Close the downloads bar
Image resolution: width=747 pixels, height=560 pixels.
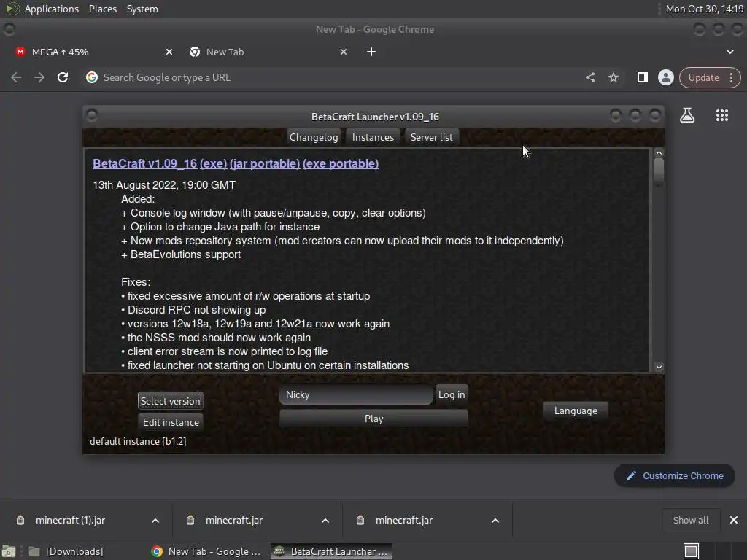(734, 520)
